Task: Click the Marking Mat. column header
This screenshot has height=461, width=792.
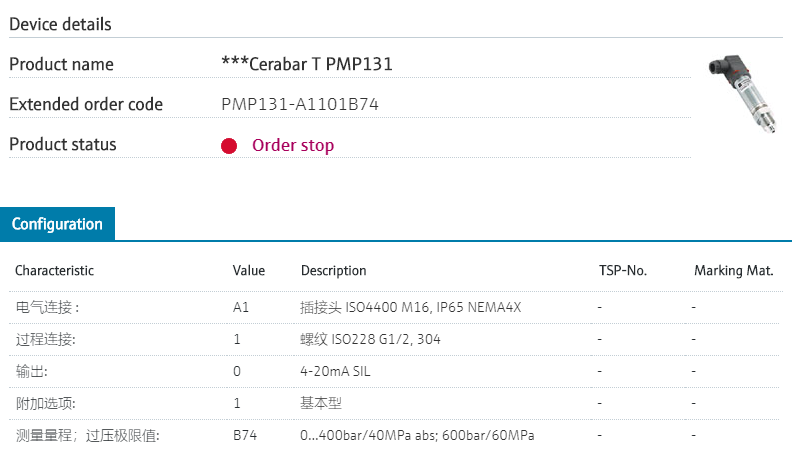Action: [733, 271]
